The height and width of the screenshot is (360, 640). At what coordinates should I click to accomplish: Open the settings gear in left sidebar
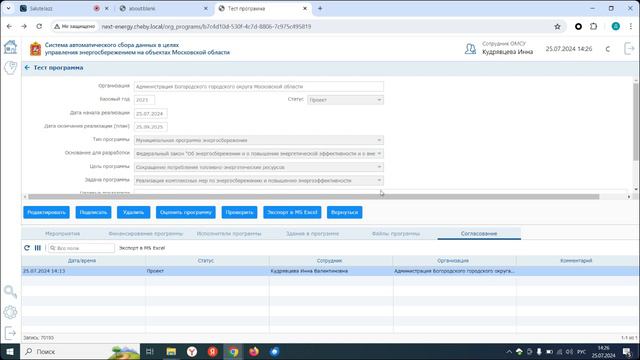tap(10, 312)
